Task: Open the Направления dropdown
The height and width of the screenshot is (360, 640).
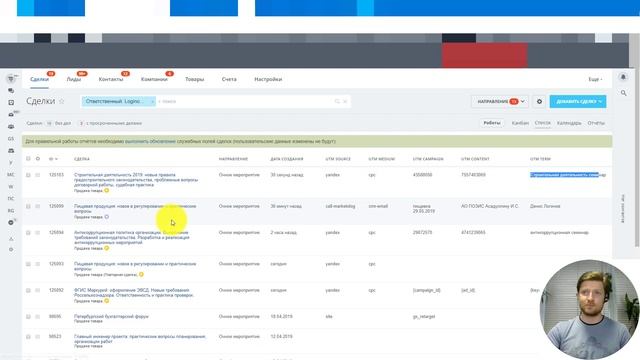Action: [501, 101]
